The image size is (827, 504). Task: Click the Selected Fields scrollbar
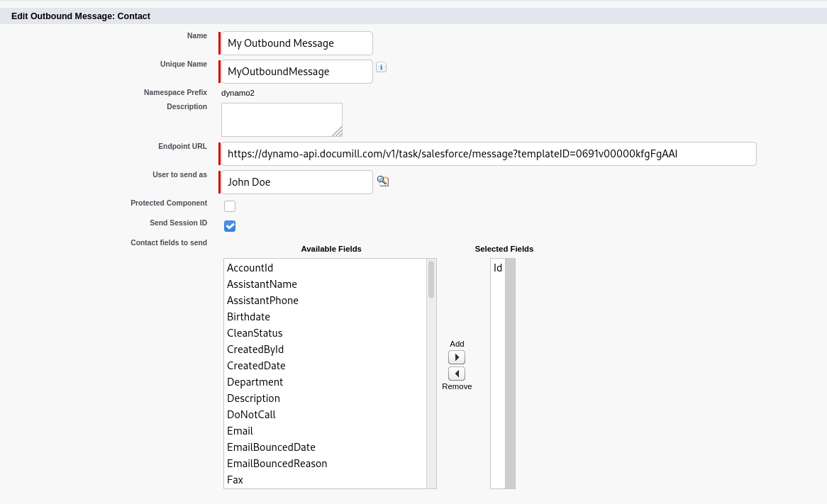click(510, 373)
